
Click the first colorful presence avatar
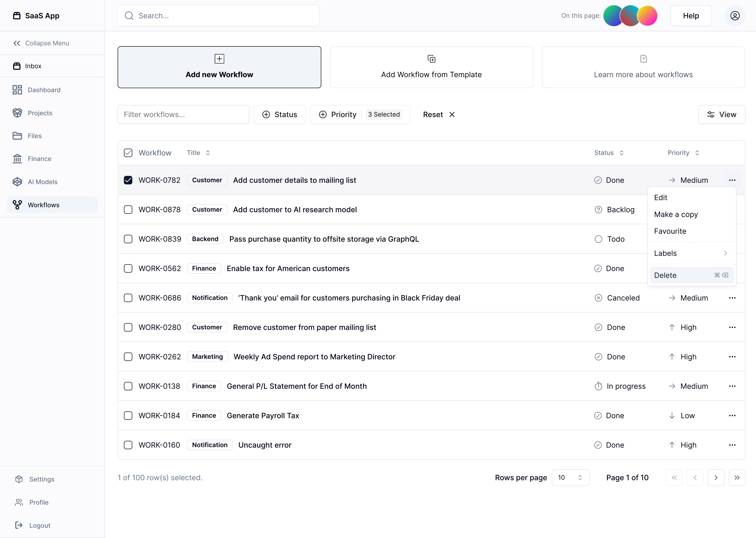[613, 16]
